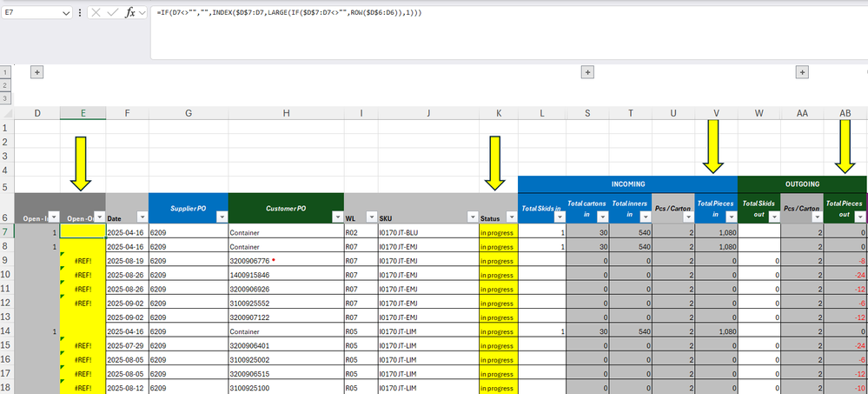The width and height of the screenshot is (868, 394).
Task: Click Total Pieces out value -8
Action: (845, 261)
